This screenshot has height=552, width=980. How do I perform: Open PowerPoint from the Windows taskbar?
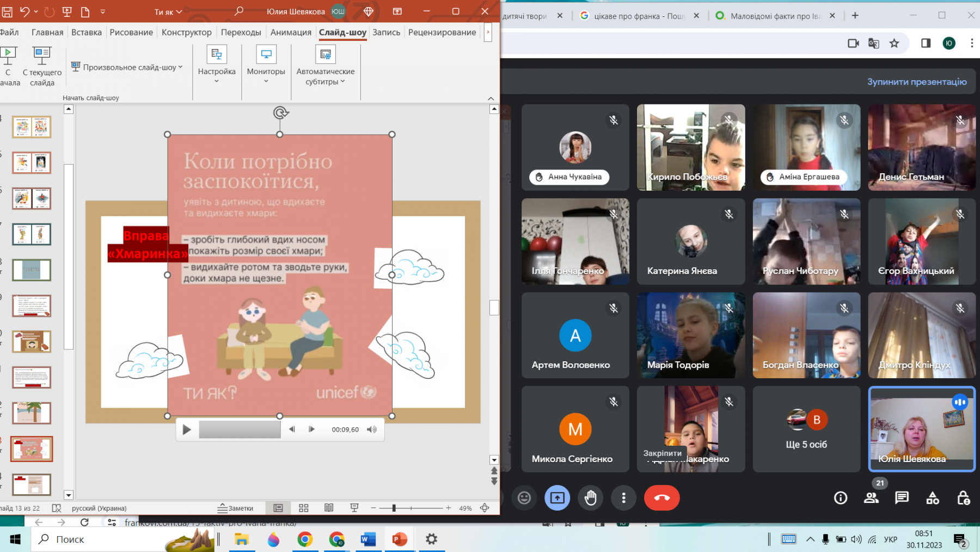[400, 539]
